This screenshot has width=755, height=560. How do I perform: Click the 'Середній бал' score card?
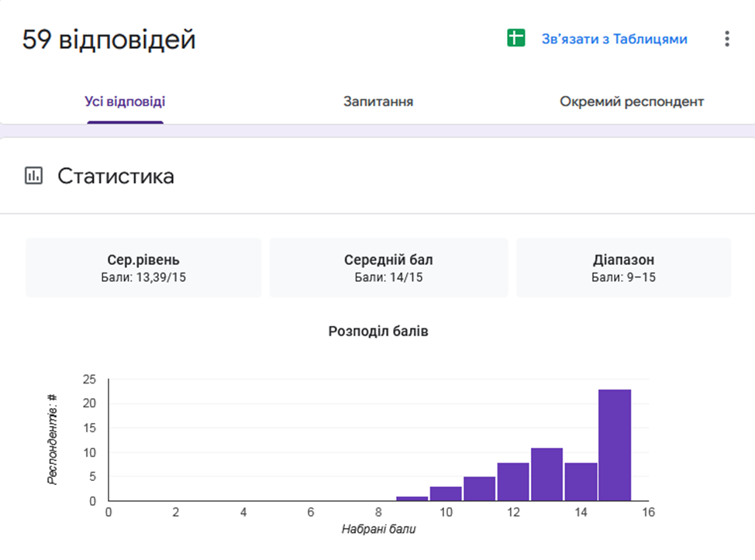click(x=388, y=268)
